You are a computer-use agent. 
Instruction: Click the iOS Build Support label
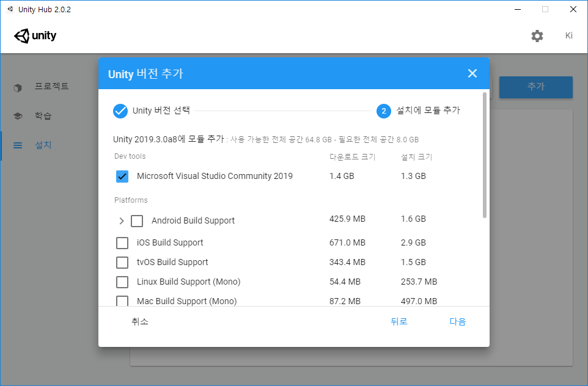tap(170, 243)
